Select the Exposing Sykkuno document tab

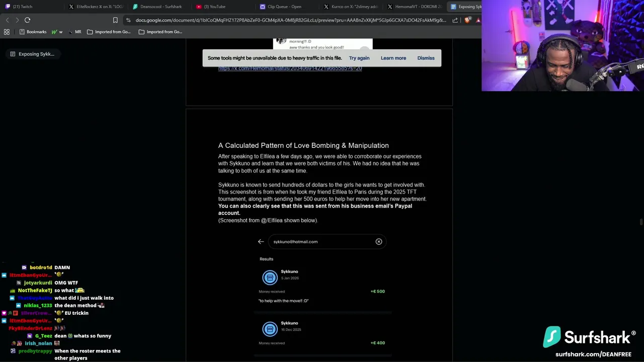(x=465, y=7)
